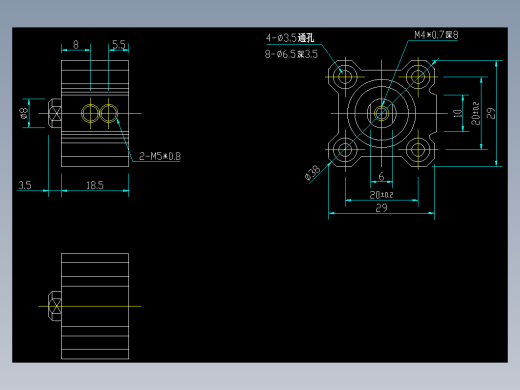Click the "8" dimension above side view
520x390 pixels.
point(76,44)
